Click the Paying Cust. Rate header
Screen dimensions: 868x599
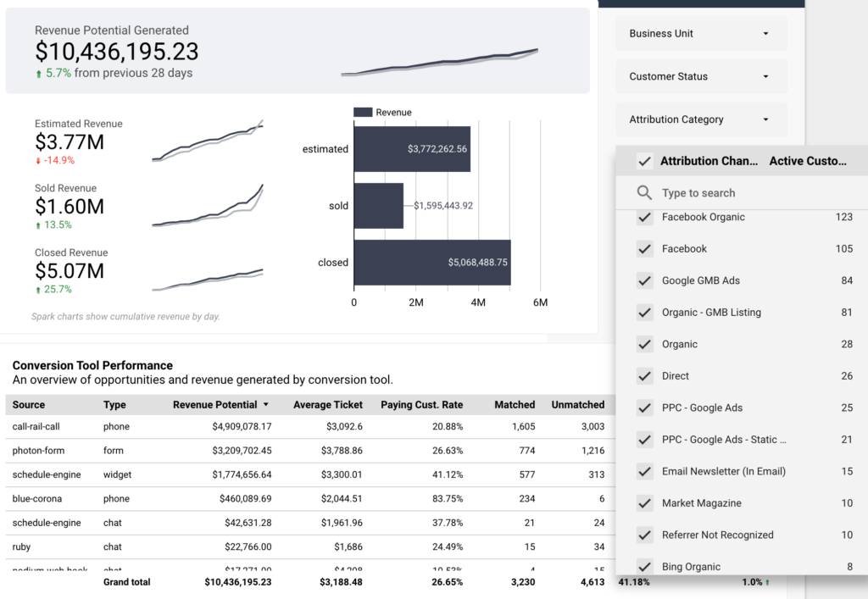[422, 405]
